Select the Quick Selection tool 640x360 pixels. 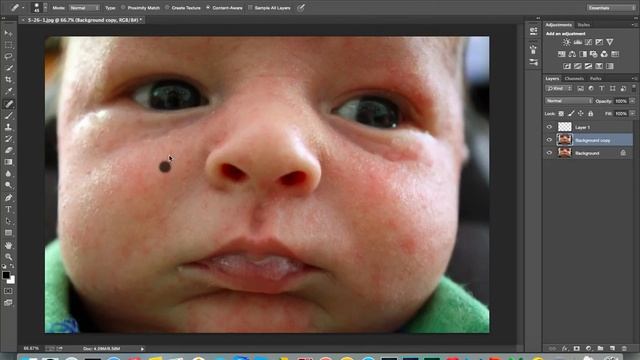(8, 68)
